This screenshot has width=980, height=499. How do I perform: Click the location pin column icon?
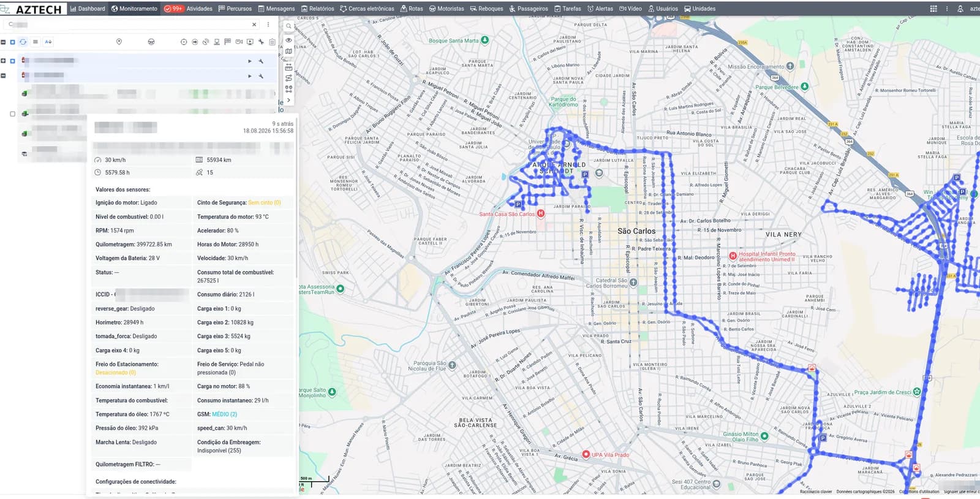pyautogui.click(x=119, y=42)
